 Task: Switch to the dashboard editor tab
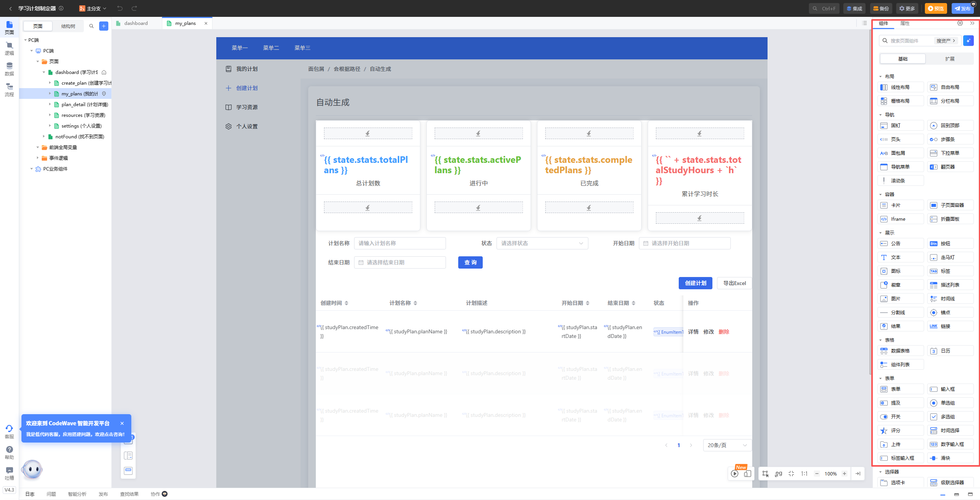[136, 23]
